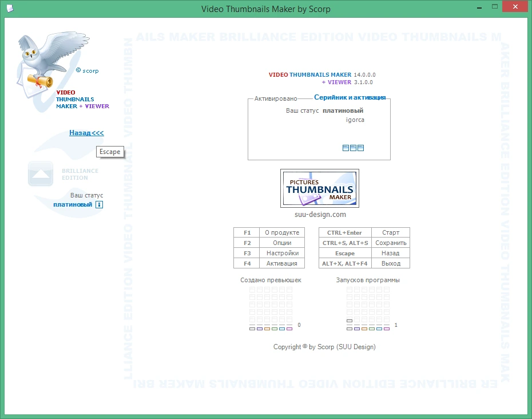
Task: Click the white owl logo
Action: [53, 65]
